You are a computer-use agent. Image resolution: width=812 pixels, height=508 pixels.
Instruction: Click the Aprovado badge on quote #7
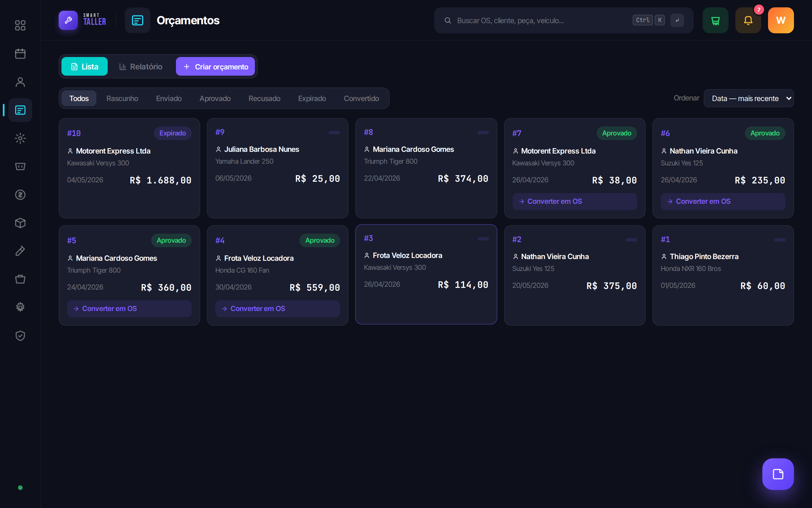[617, 133]
